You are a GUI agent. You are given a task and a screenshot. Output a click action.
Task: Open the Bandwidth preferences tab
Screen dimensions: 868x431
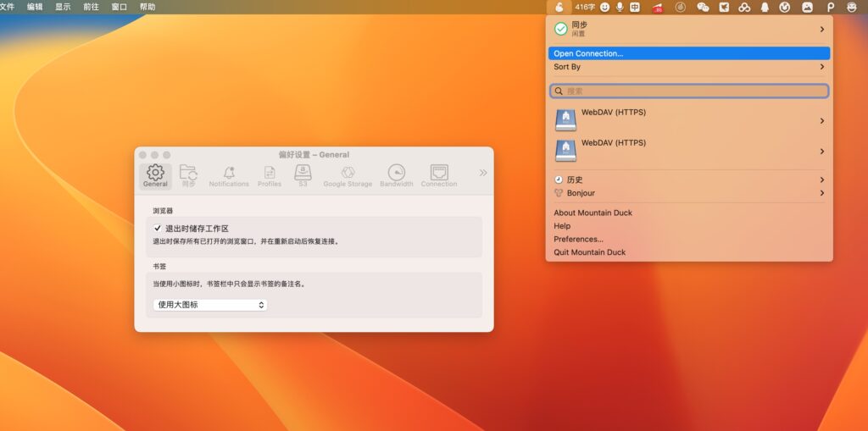[x=397, y=176]
